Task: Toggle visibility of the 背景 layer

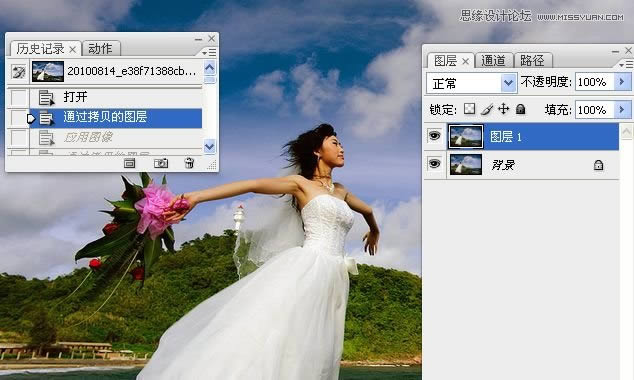Action: click(x=434, y=164)
